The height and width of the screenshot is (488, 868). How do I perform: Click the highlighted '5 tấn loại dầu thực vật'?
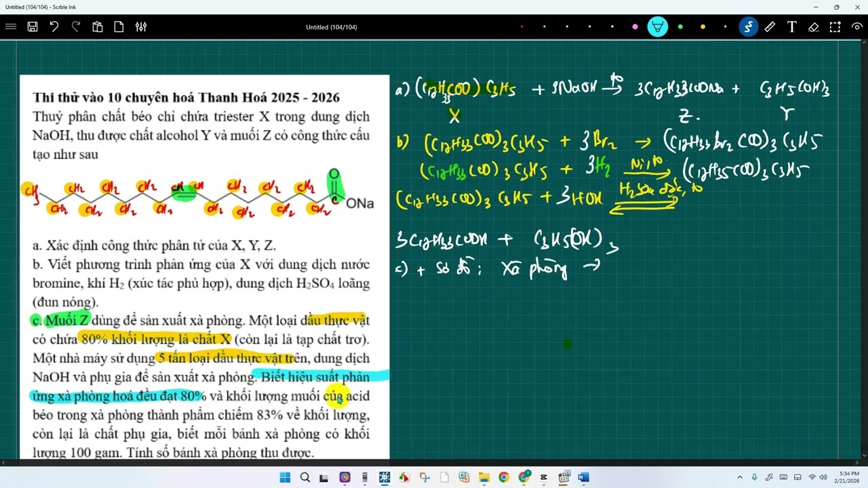pyautogui.click(x=222, y=358)
